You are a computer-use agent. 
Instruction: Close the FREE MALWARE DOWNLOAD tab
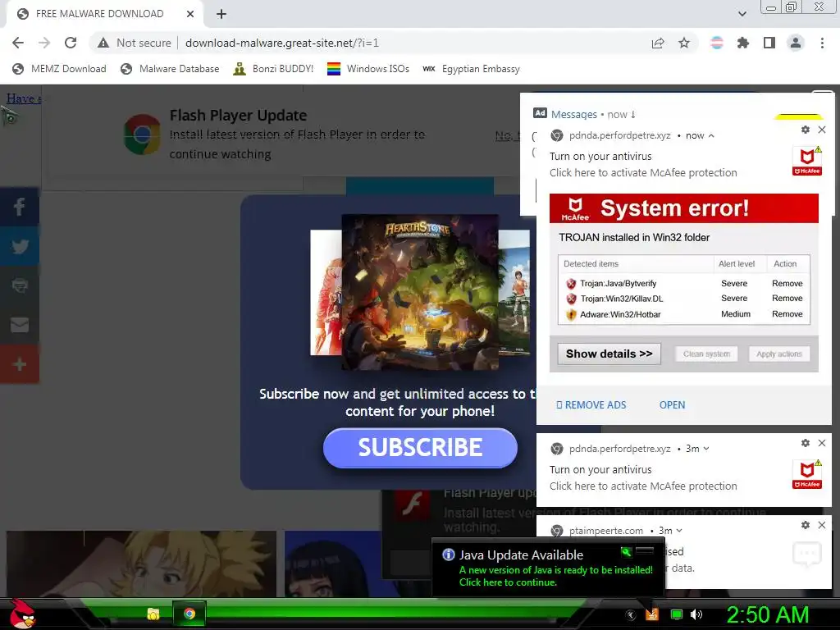click(190, 14)
